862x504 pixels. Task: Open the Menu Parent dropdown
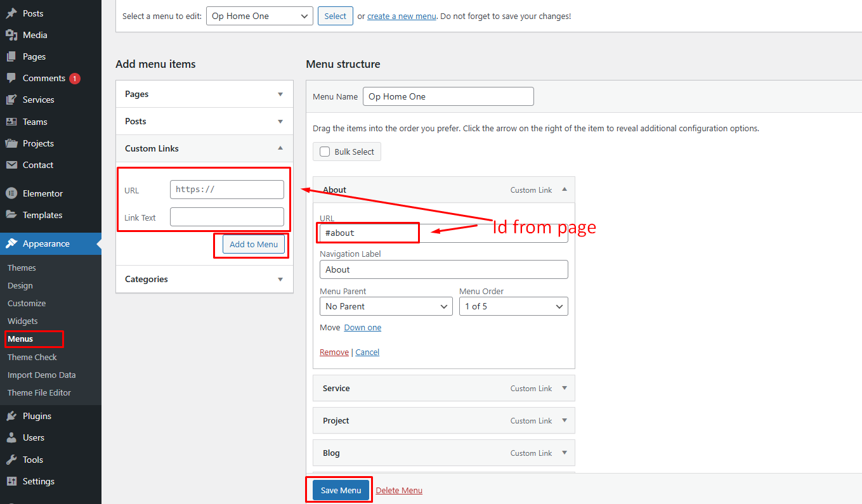pos(386,306)
